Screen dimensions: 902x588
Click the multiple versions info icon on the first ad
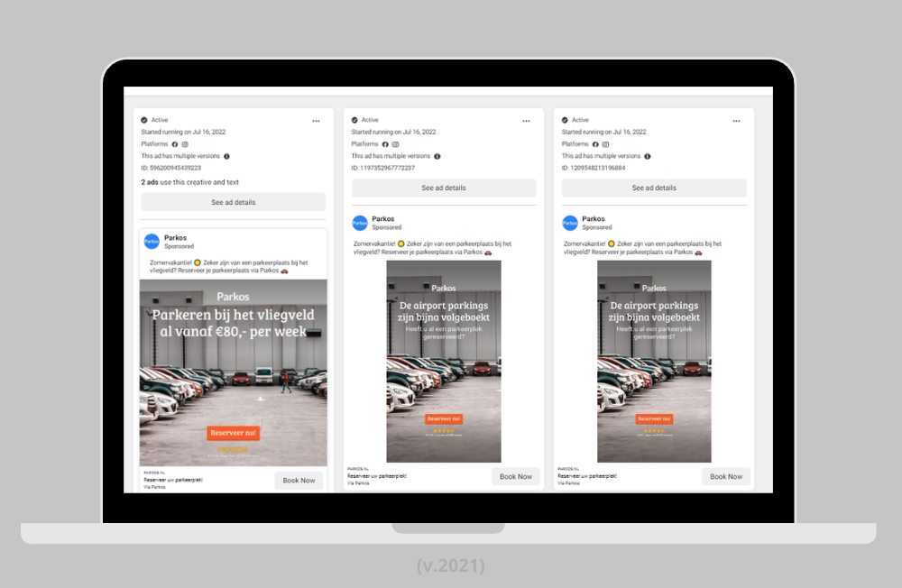[226, 156]
